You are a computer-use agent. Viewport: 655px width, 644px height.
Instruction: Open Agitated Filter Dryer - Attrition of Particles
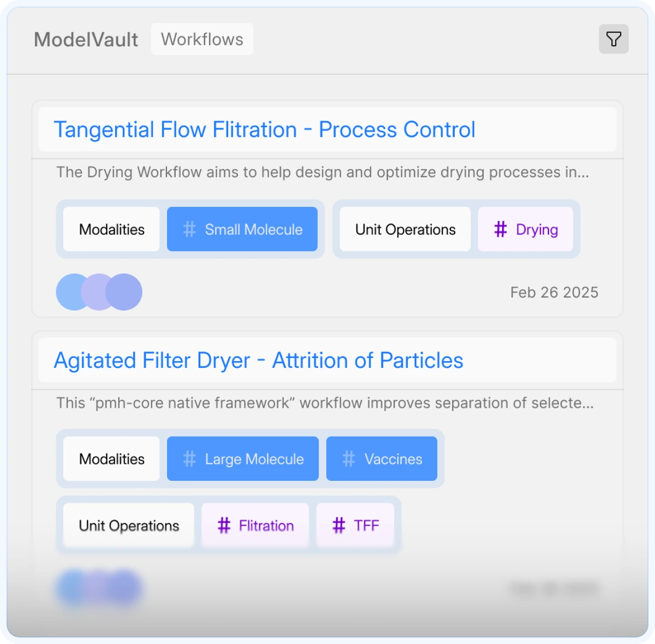(x=258, y=361)
